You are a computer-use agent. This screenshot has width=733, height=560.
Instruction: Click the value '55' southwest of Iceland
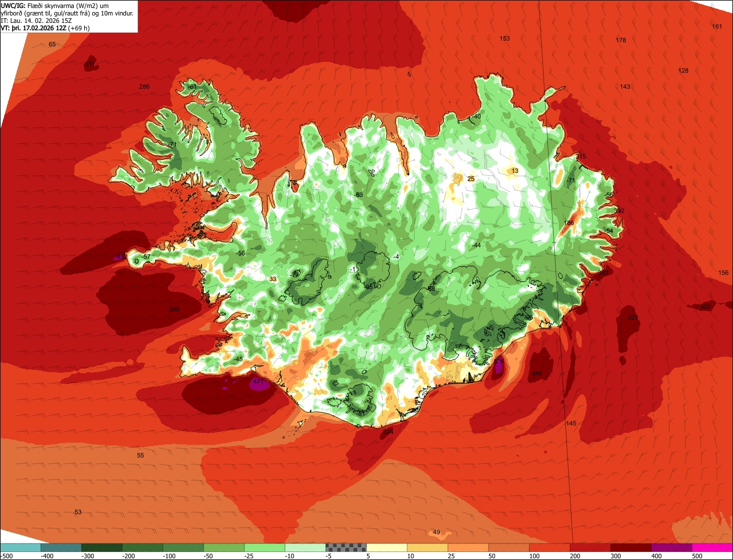pyautogui.click(x=140, y=455)
